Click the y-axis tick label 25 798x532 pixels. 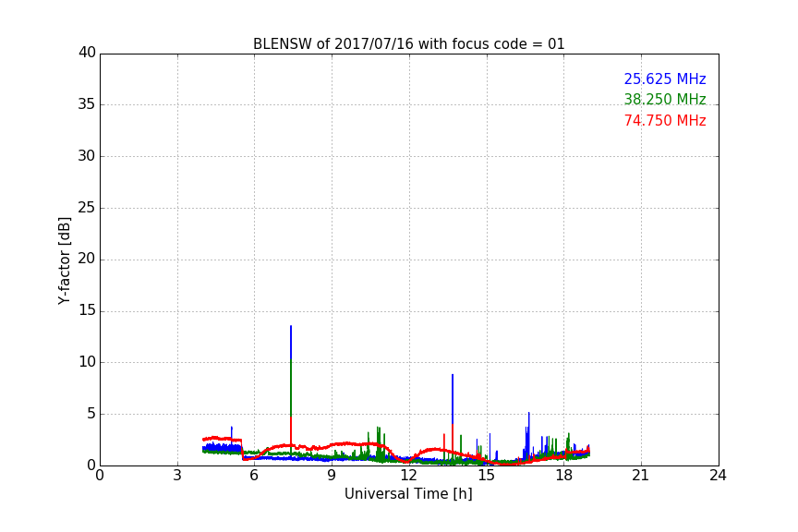pyautogui.click(x=87, y=207)
